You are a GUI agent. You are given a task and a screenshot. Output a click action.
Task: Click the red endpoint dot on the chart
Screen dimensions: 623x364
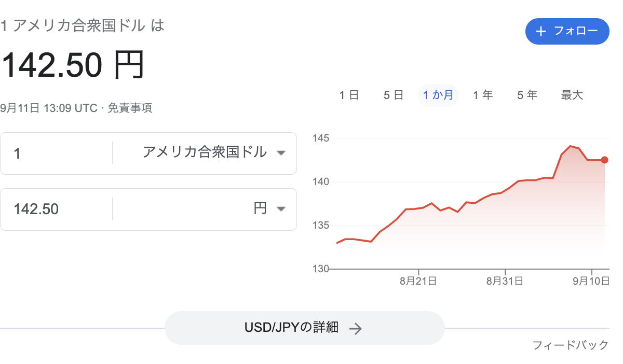tap(604, 160)
